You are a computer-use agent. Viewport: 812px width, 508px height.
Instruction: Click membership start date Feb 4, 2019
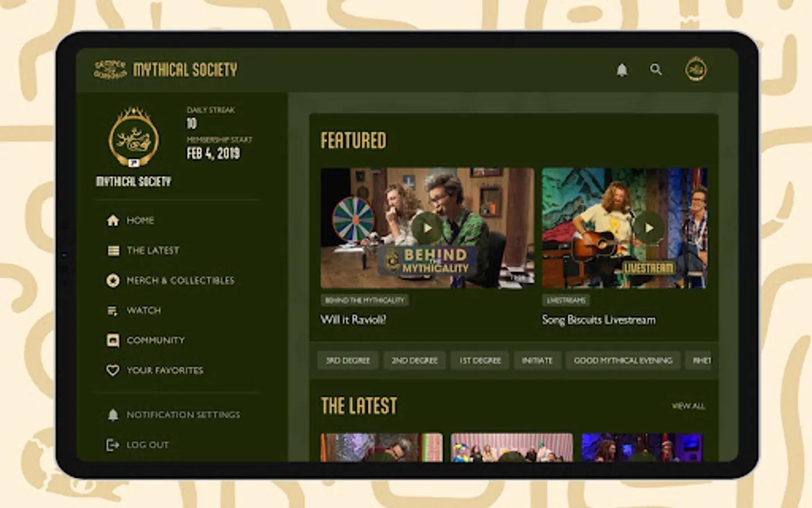click(x=214, y=153)
